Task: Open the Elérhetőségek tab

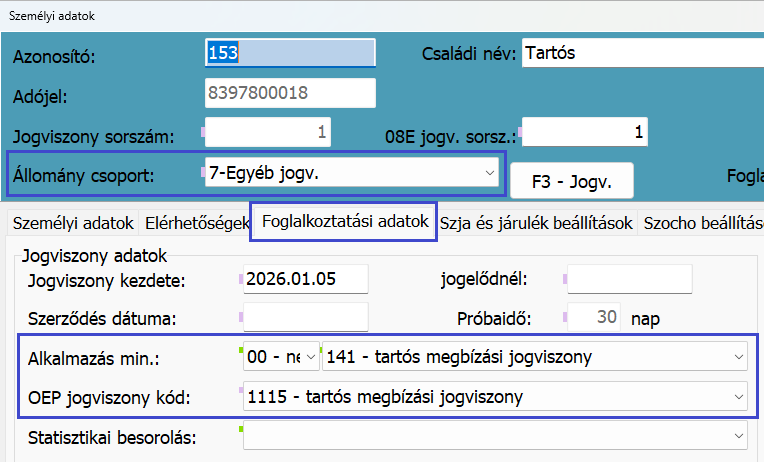Action: coord(196,222)
